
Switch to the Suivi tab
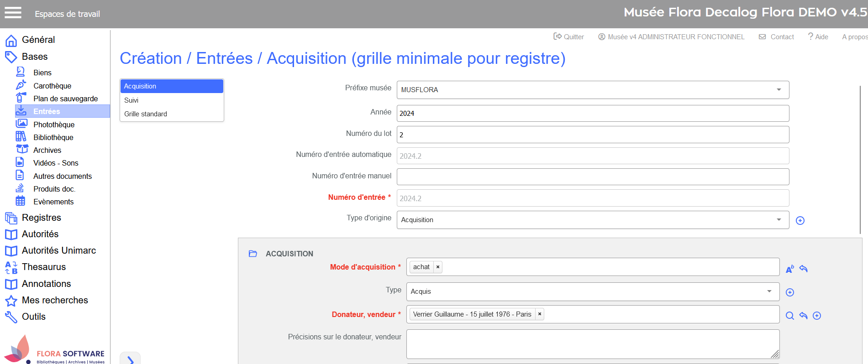132,100
